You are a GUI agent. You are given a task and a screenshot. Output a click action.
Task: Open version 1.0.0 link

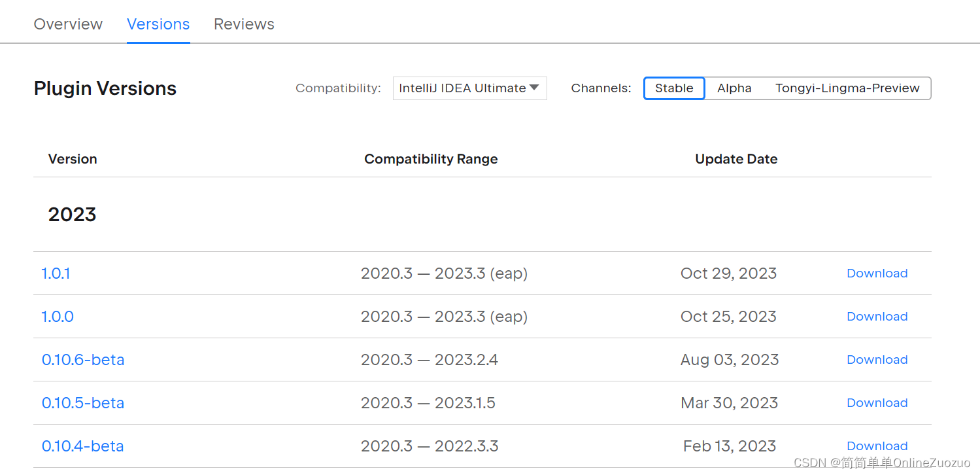(58, 317)
